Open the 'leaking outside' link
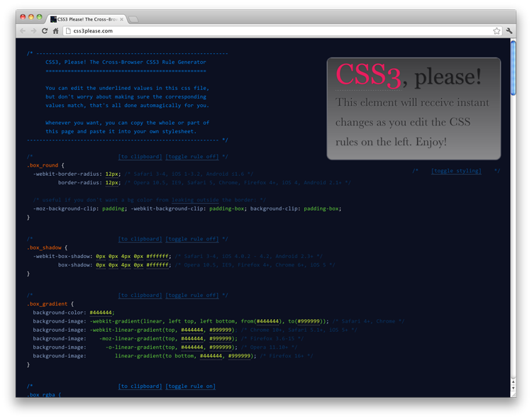532x419 pixels. pos(195,200)
